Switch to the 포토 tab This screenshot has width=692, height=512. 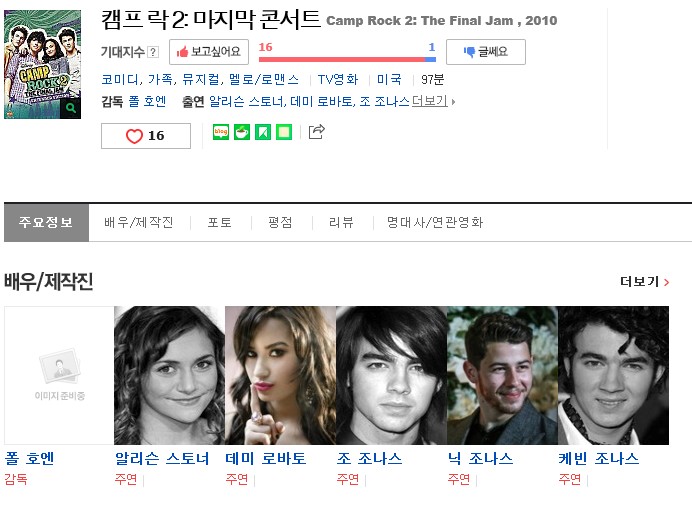click(220, 222)
